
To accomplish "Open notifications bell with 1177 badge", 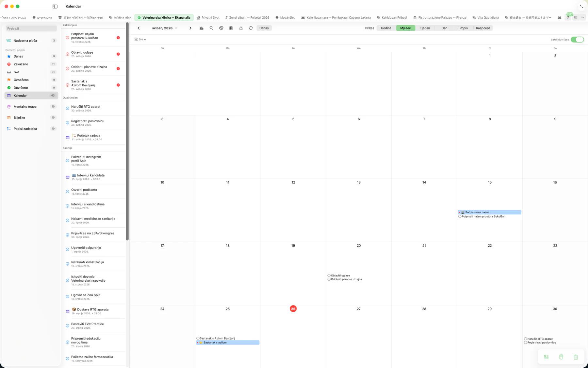I will click(x=568, y=17).
